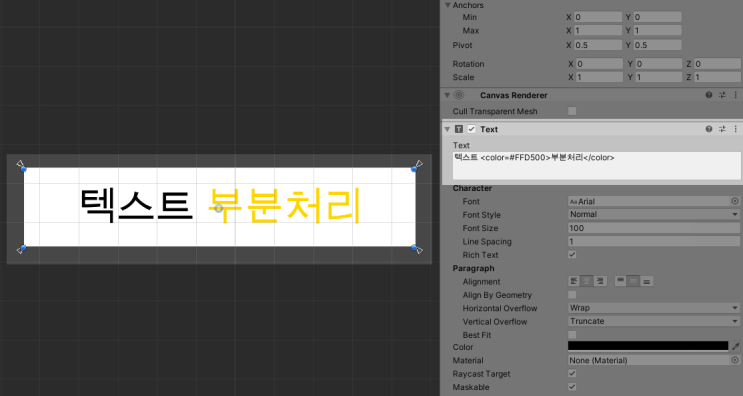
Task: Edit Rotation Z field
Action: [717, 63]
